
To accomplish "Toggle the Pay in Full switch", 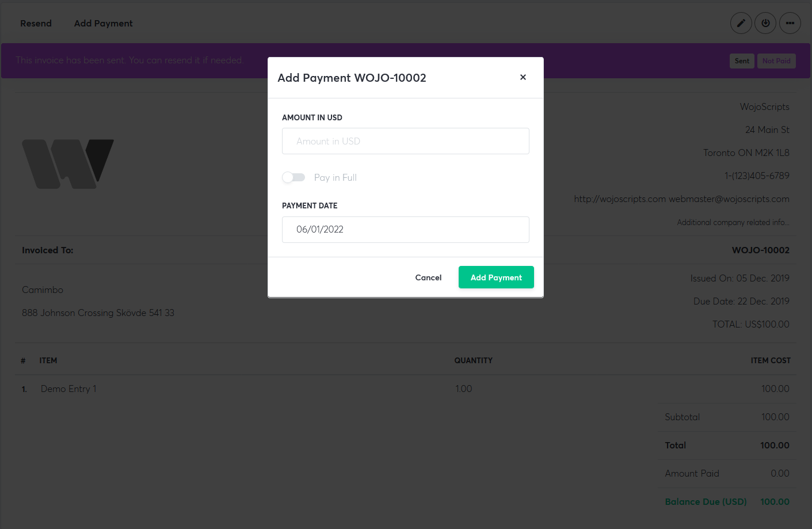I will (x=293, y=177).
